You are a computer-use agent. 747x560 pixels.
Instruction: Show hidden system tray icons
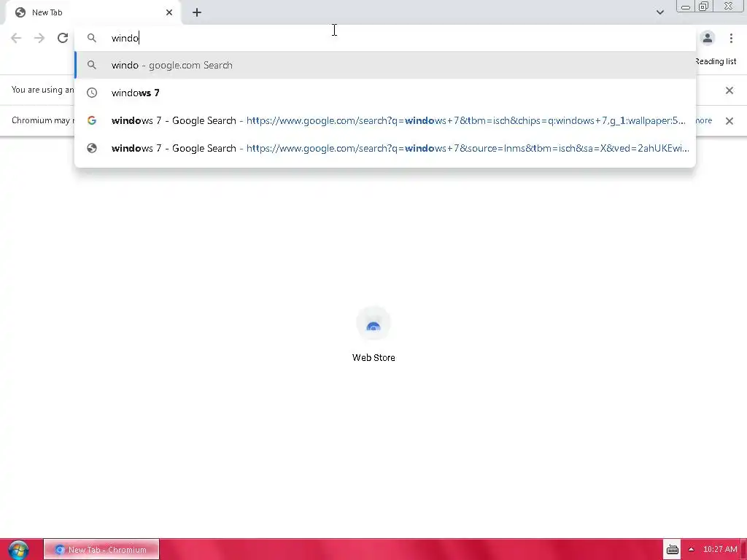tap(691, 550)
